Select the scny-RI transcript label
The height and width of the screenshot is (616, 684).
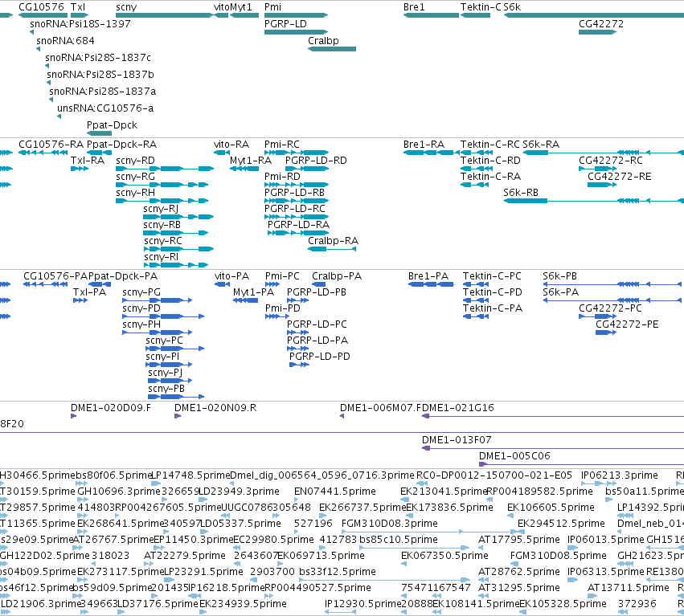click(x=162, y=257)
